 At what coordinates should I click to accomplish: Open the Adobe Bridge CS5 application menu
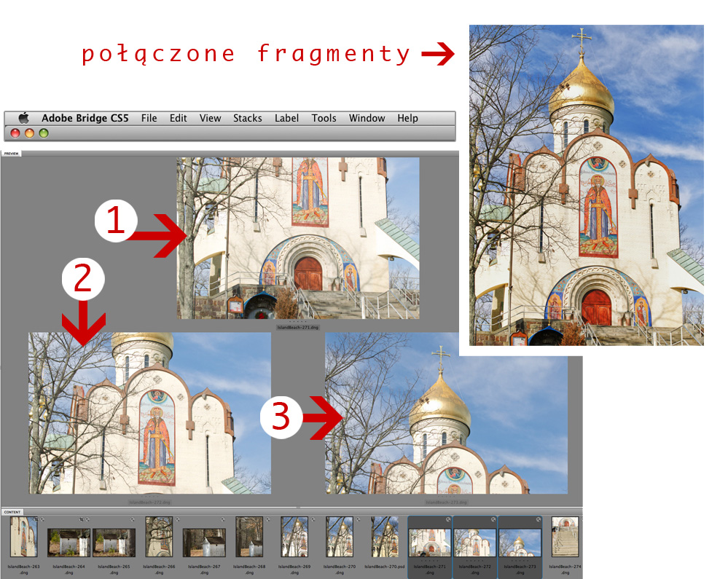pyautogui.click(x=85, y=118)
